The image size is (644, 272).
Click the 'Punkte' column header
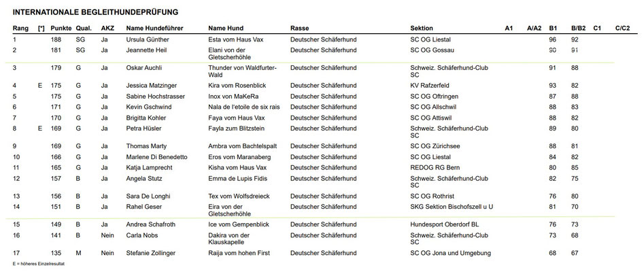pos(62,29)
